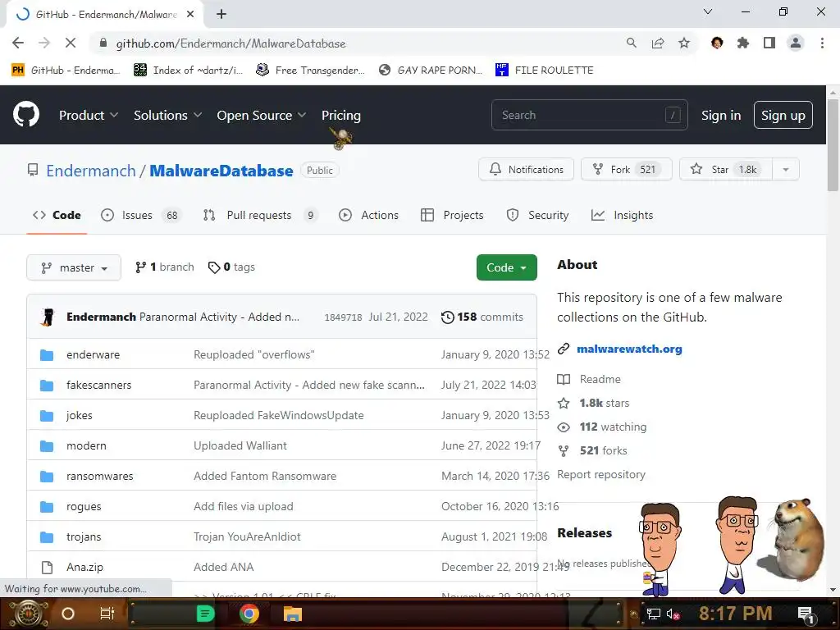Open green Code dropdown button

507,267
